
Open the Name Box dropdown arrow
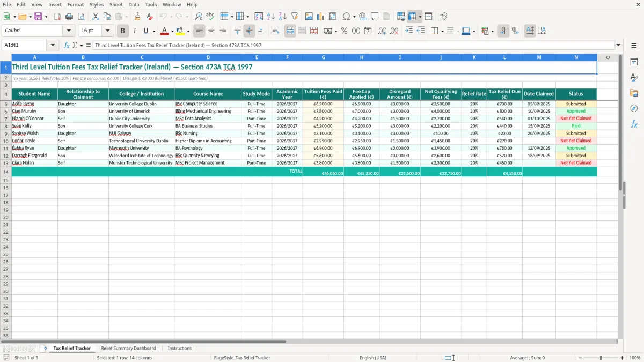pyautogui.click(x=53, y=45)
